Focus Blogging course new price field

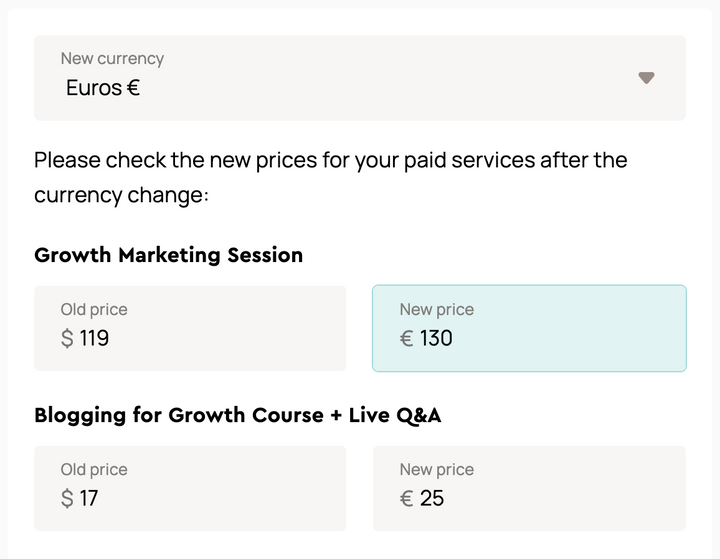click(529, 488)
